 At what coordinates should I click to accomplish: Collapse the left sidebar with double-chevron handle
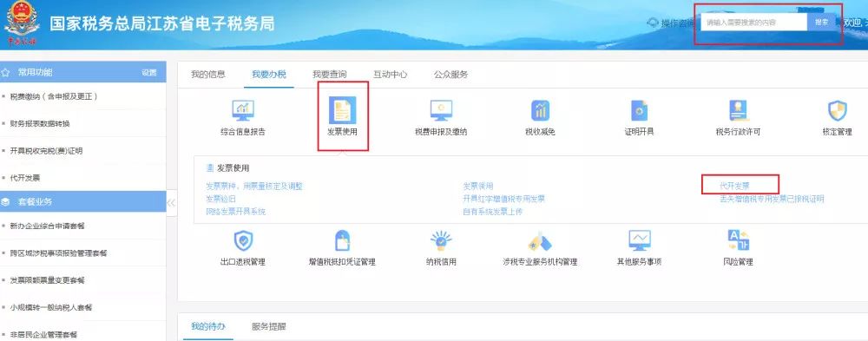pyautogui.click(x=171, y=203)
